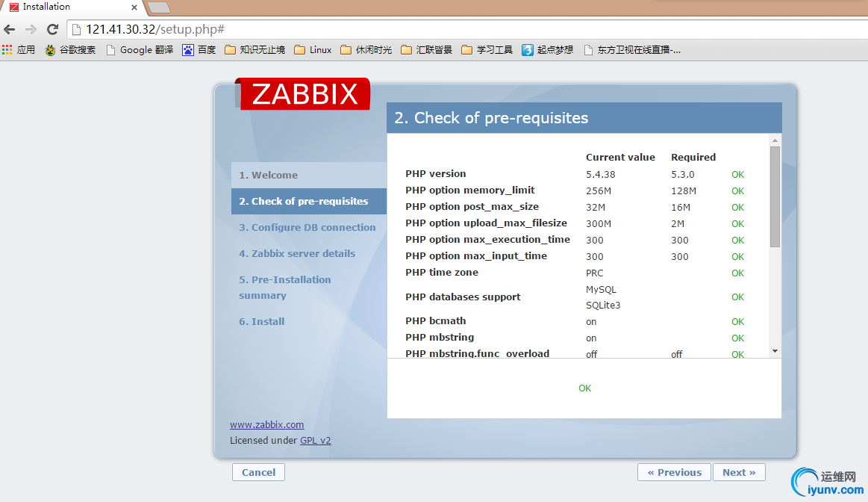Open the Linux bookmark folder
868x502 pixels.
click(313, 50)
